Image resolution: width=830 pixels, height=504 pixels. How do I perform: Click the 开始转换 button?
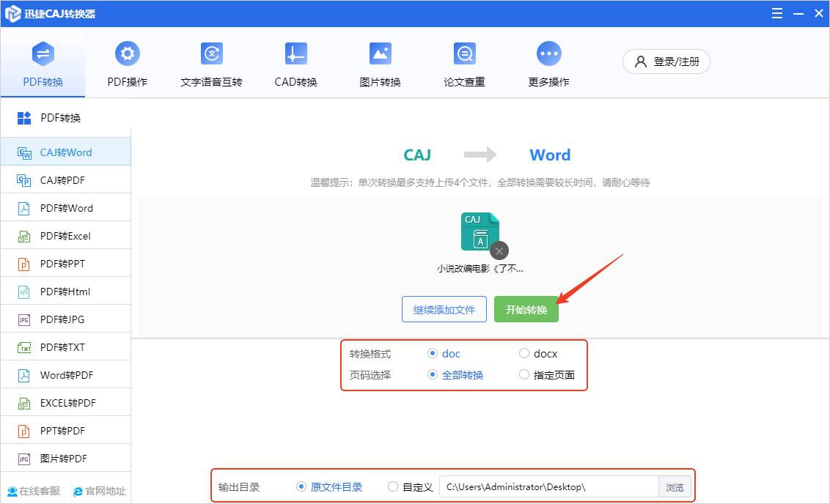(526, 309)
